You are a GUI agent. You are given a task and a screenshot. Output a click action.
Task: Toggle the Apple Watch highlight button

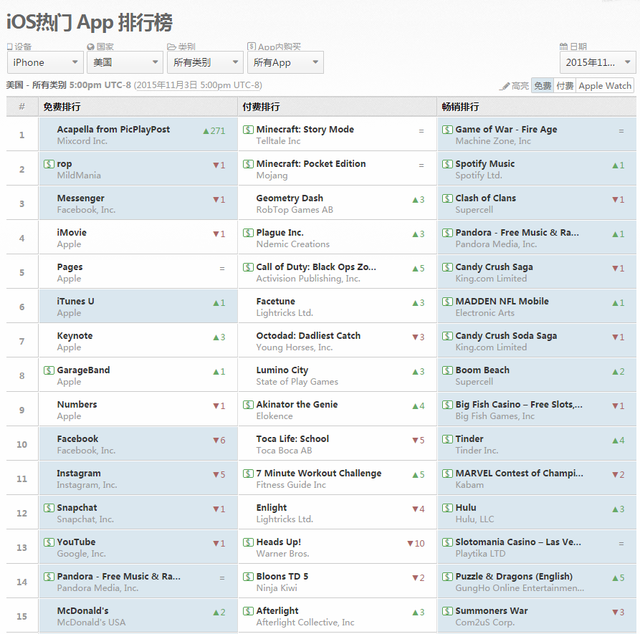(x=604, y=86)
